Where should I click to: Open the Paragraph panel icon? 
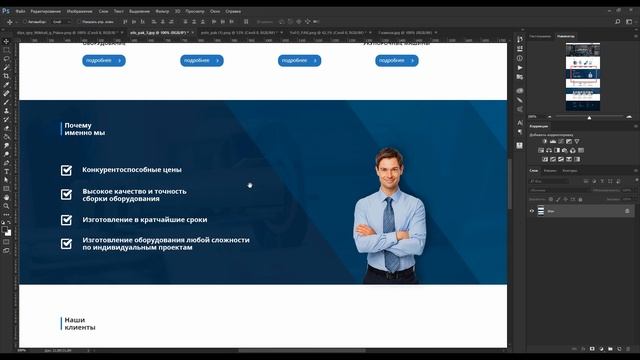click(520, 132)
